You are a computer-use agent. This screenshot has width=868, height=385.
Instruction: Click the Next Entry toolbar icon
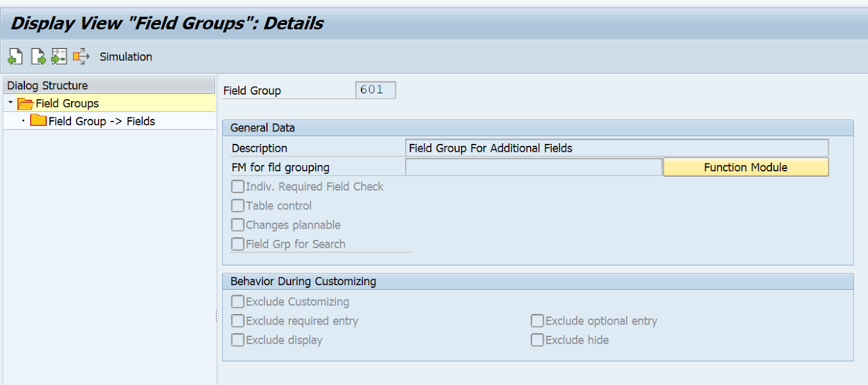(x=37, y=57)
